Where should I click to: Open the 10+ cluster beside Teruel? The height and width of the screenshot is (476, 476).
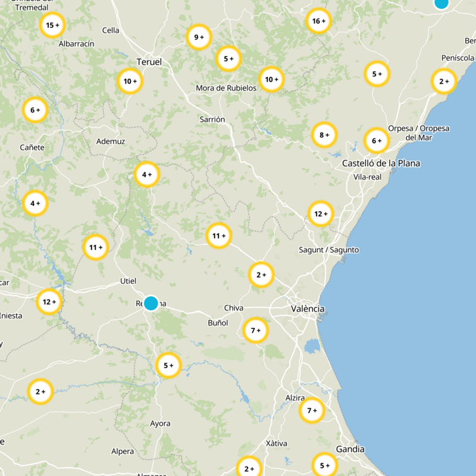[x=130, y=81]
